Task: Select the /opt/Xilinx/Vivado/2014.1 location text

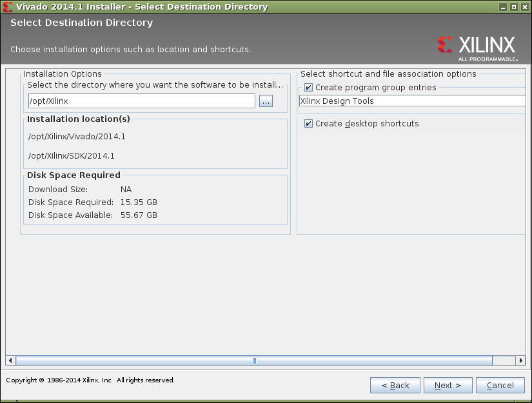Action: coord(77,137)
